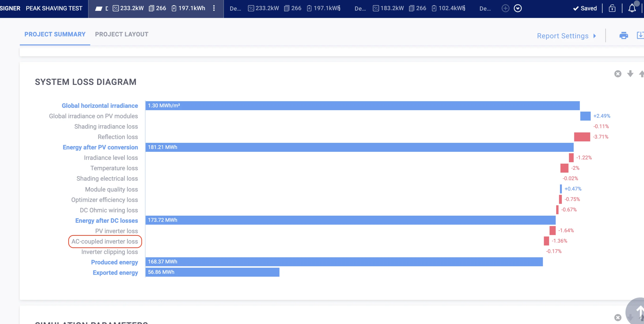Click the Inverter clipping loss label
This screenshot has width=644, height=324.
coord(110,252)
